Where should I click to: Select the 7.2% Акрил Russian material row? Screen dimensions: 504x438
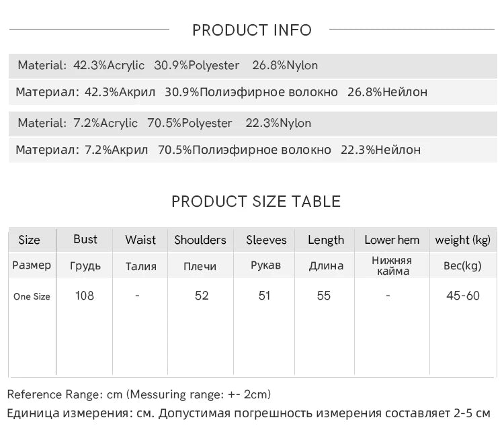(x=253, y=150)
